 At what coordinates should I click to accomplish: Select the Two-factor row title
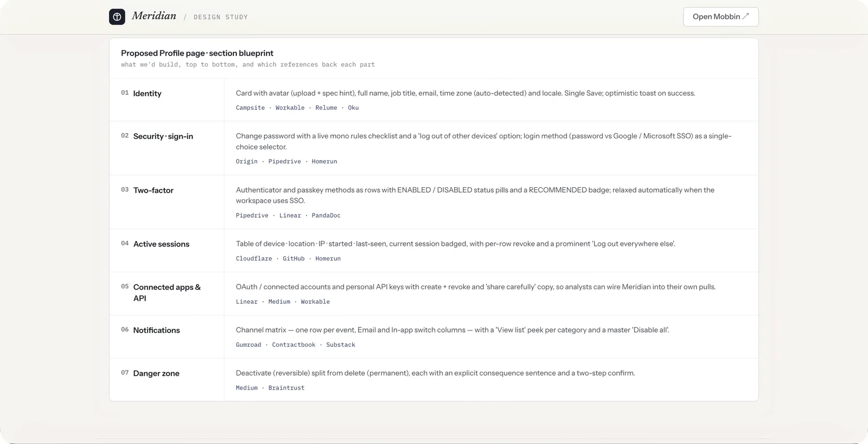(x=154, y=191)
